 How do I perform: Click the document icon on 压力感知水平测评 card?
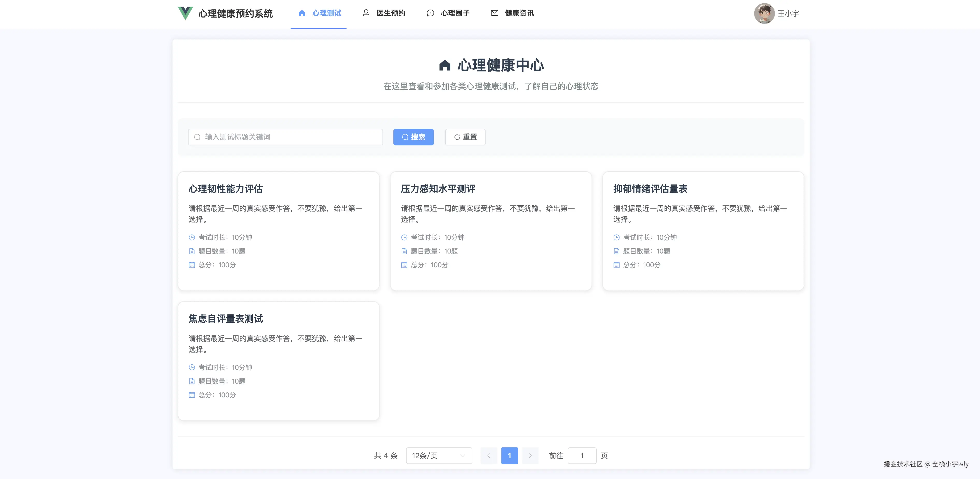click(x=404, y=251)
